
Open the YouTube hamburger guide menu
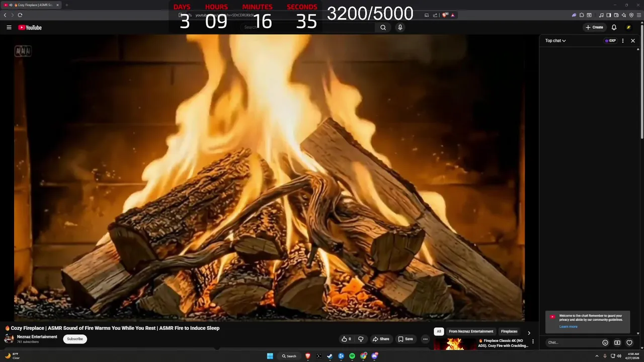tap(9, 27)
